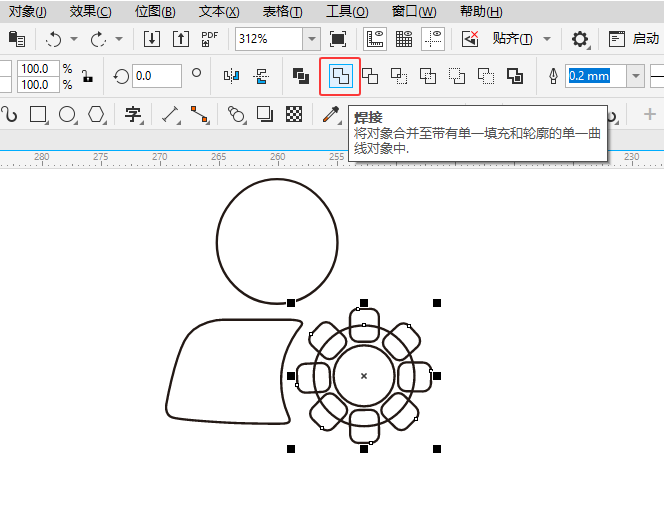Click the Weld (焊接) shaping icon
The height and width of the screenshot is (515, 664).
tap(340, 76)
